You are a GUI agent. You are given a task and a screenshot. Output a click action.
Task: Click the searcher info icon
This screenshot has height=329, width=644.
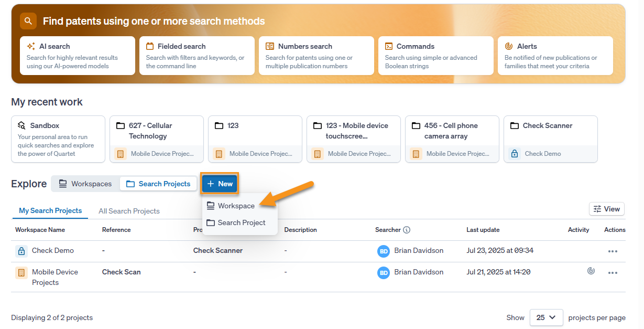[x=407, y=230]
